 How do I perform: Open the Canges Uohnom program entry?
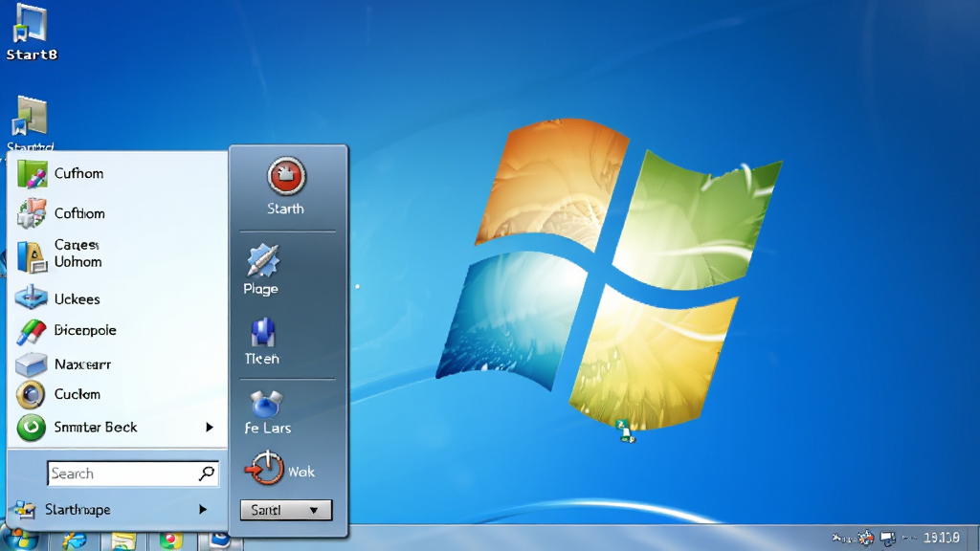tap(118, 253)
